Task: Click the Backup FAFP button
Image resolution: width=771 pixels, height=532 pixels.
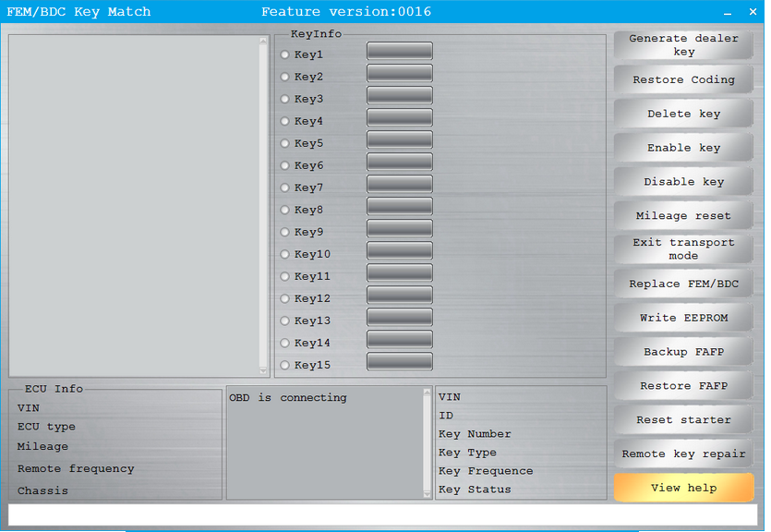Action: (683, 352)
